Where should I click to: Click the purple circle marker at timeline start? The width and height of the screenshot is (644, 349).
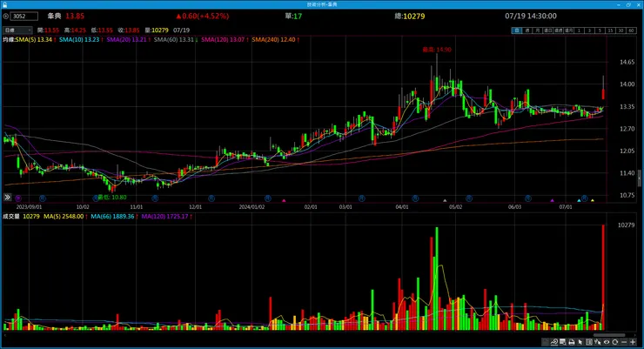[x=18, y=198]
